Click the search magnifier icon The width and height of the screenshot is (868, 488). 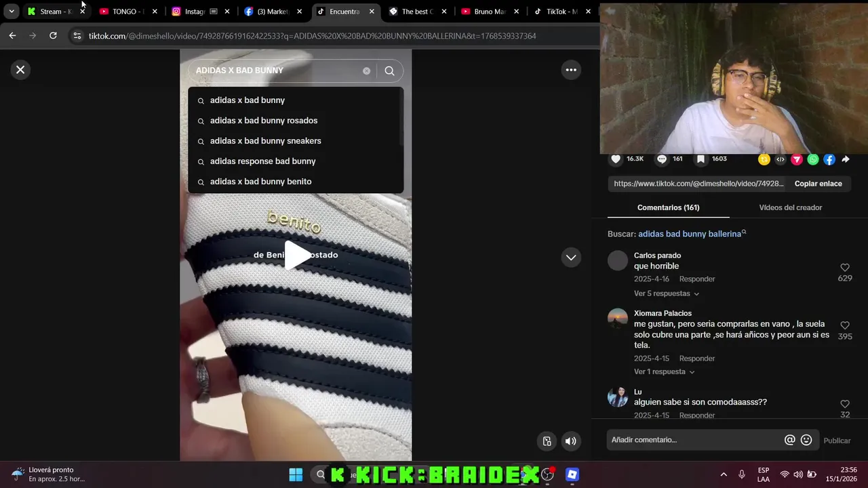(389, 70)
